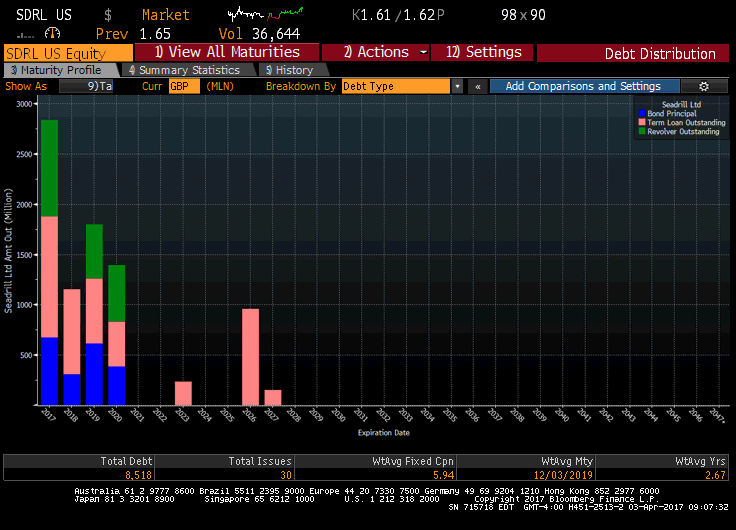
Task: Click the WtAvg Fixed Cpn value 5.94
Action: point(444,475)
